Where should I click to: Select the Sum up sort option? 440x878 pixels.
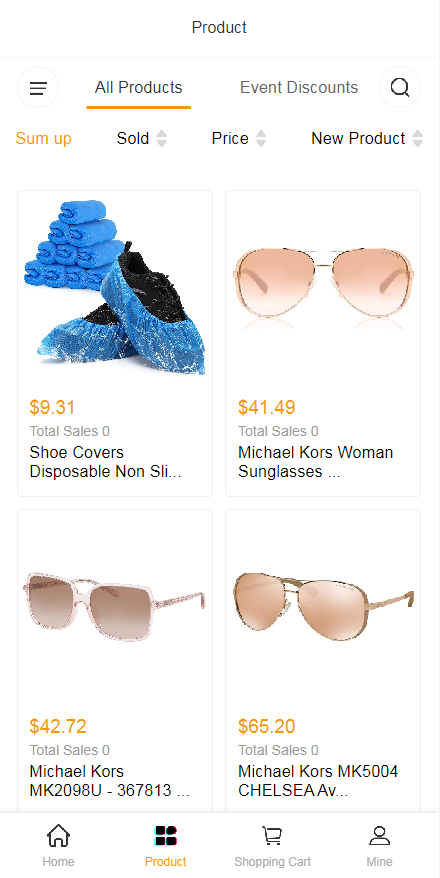click(44, 138)
